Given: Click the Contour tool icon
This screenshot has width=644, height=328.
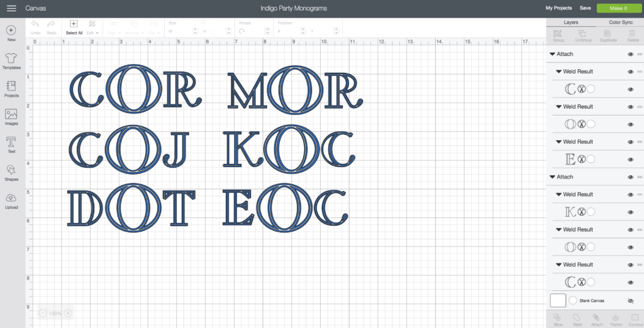Looking at the screenshot, I should click(635, 317).
